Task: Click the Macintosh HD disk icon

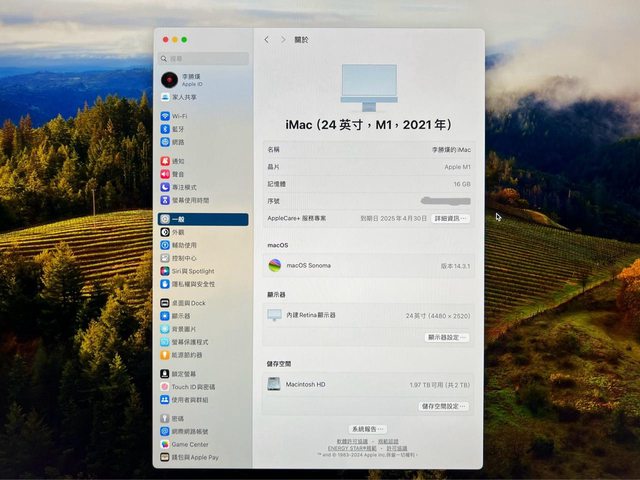Action: [274, 384]
